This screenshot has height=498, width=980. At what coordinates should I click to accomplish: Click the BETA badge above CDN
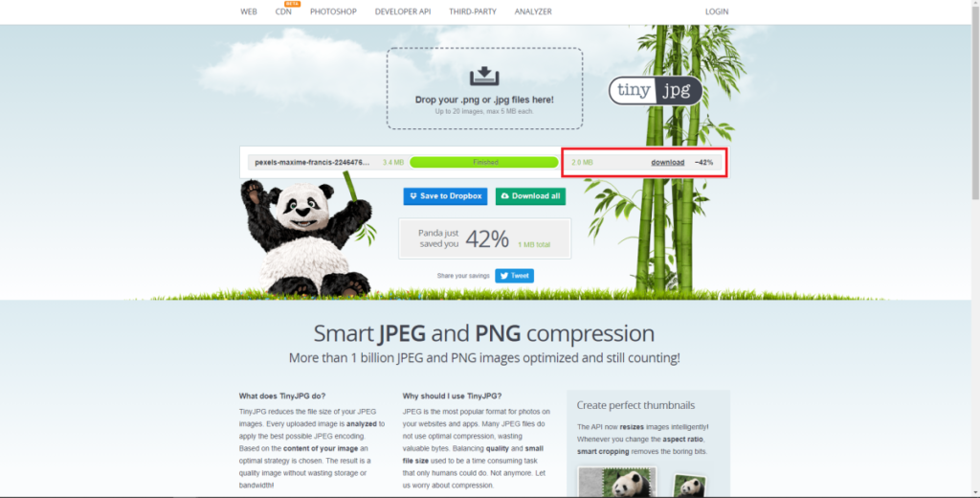pos(292,4)
